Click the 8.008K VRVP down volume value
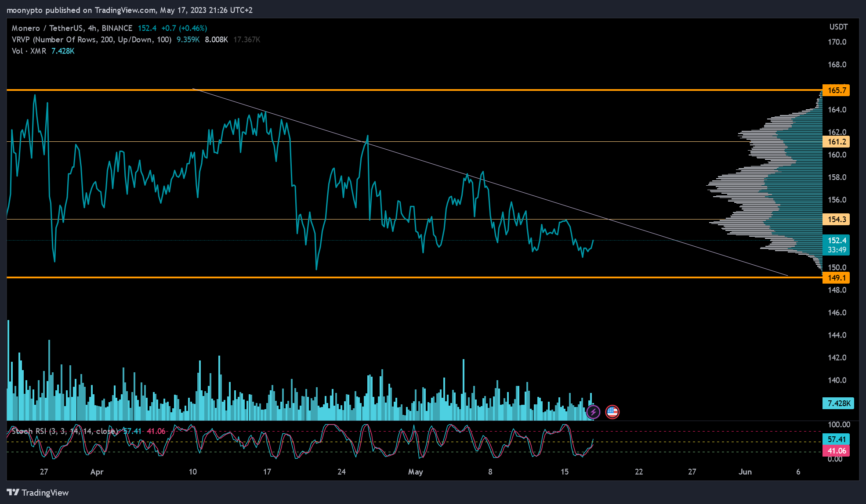Viewport: 866px width, 504px height. click(216, 40)
